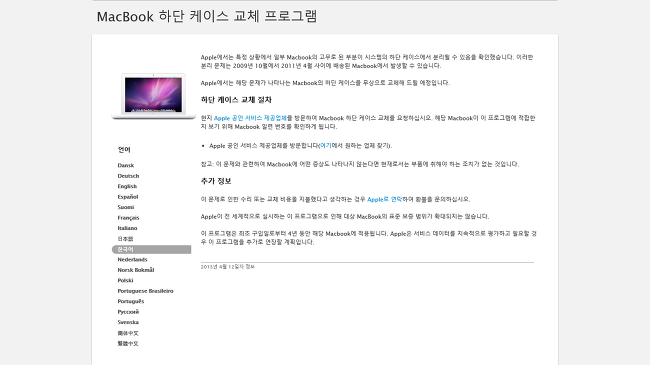Open the Apple로 연락 contact link
Screen dimensions: 650x365
[384, 200]
